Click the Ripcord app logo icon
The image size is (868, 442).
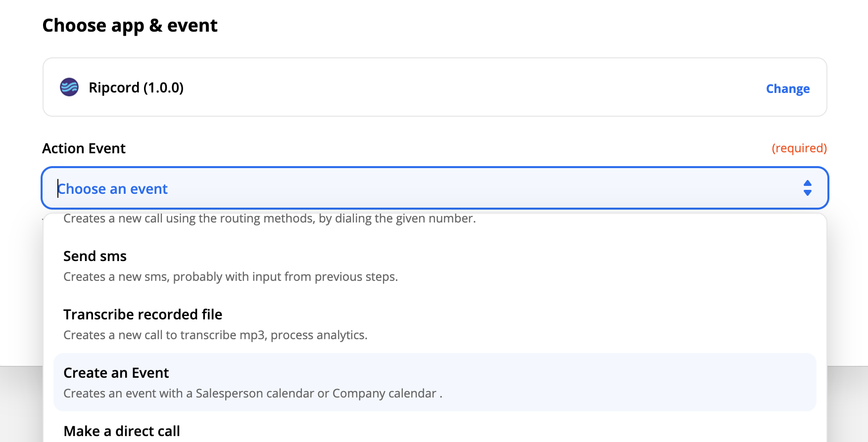tap(69, 87)
